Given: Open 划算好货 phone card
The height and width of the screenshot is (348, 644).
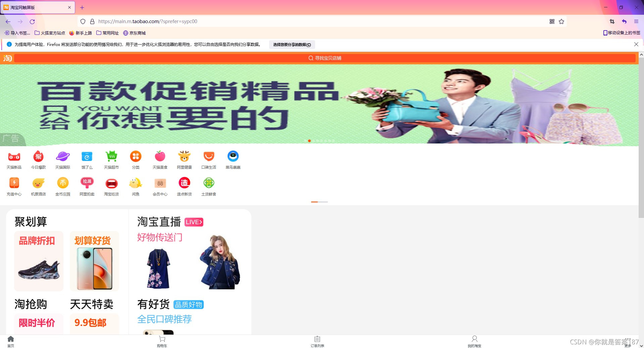Looking at the screenshot, I should pos(94,261).
